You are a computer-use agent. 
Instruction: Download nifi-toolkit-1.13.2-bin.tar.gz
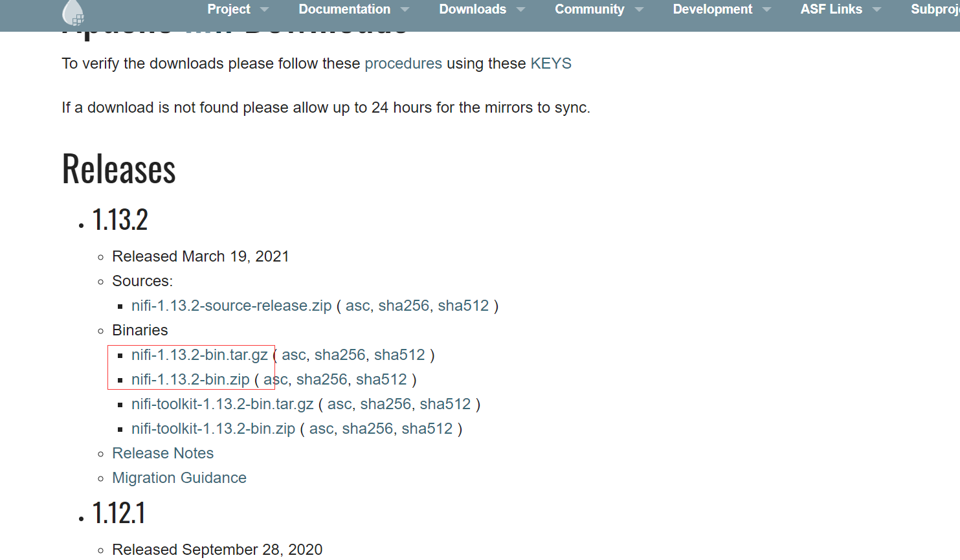[222, 404]
